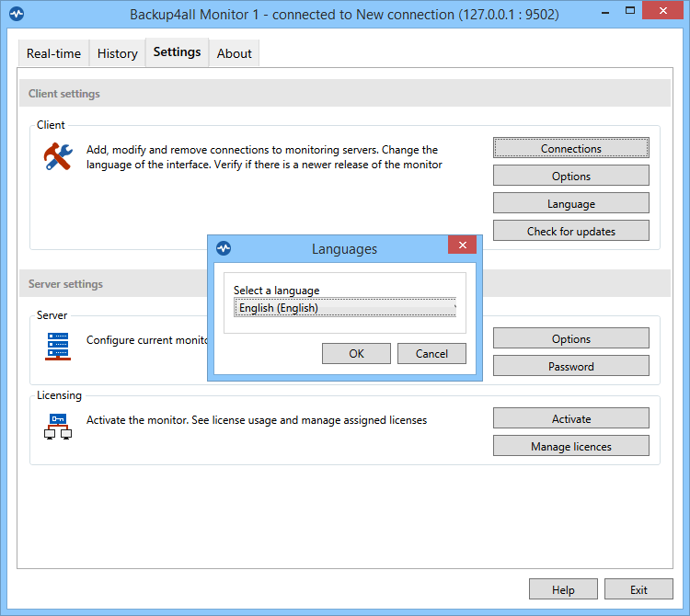The image size is (690, 616).
Task: Go to the About tab
Action: pos(234,53)
